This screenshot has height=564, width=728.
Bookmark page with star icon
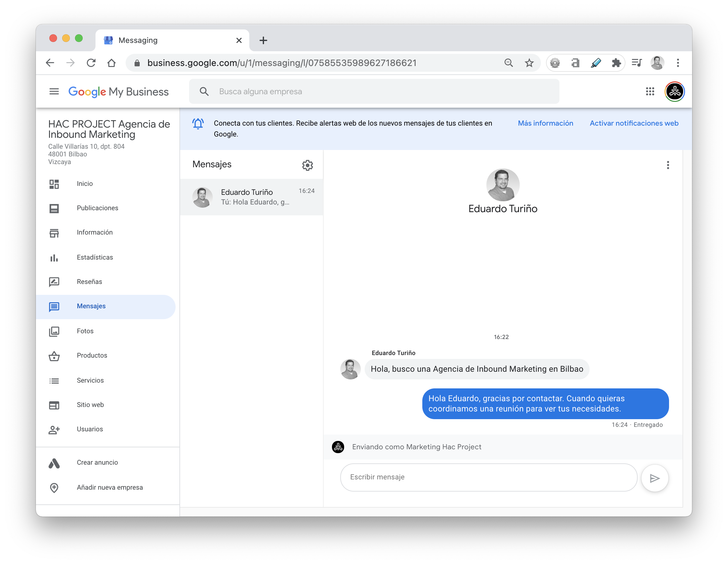[x=529, y=63]
